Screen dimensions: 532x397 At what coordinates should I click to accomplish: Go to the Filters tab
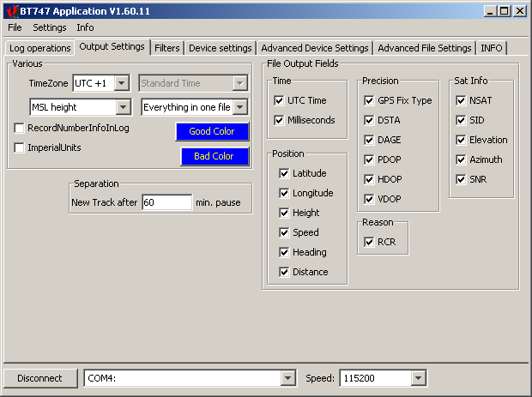pos(167,48)
